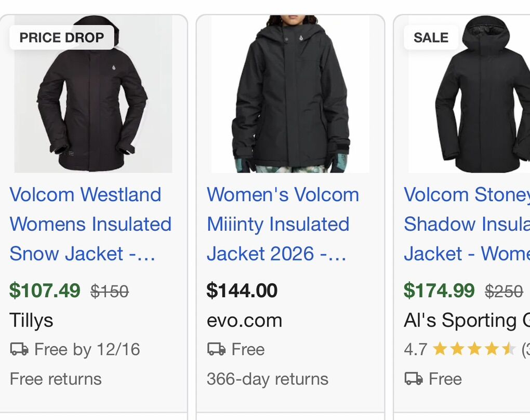
Task: Click the PRICE DROP badge
Action: 61,37
